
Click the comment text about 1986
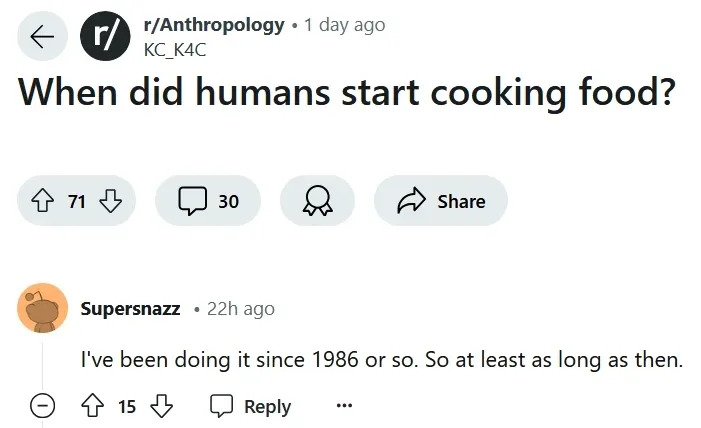coord(381,360)
